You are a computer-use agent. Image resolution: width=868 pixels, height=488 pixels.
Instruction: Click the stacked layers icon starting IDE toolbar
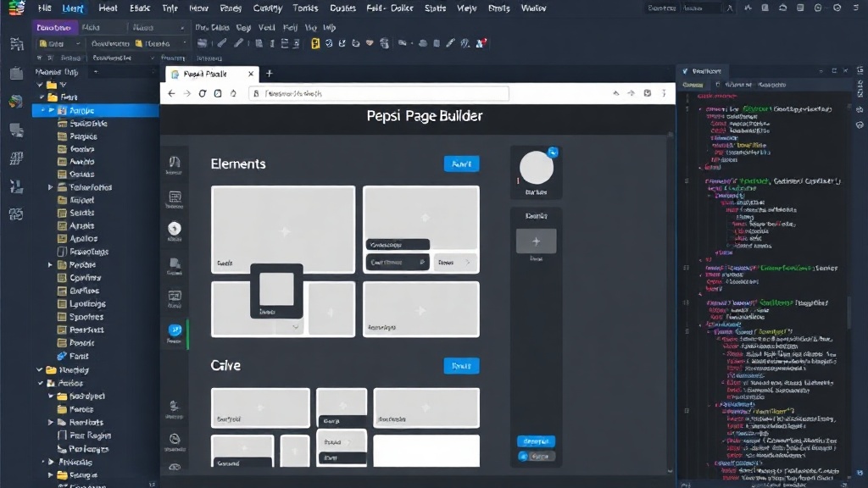click(202, 43)
